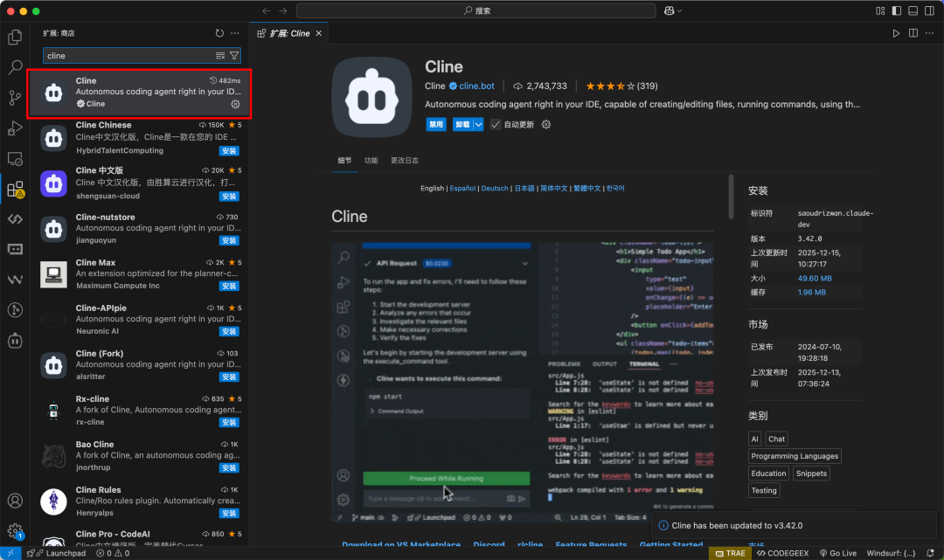Click the 禁用 disable button

coord(436,125)
